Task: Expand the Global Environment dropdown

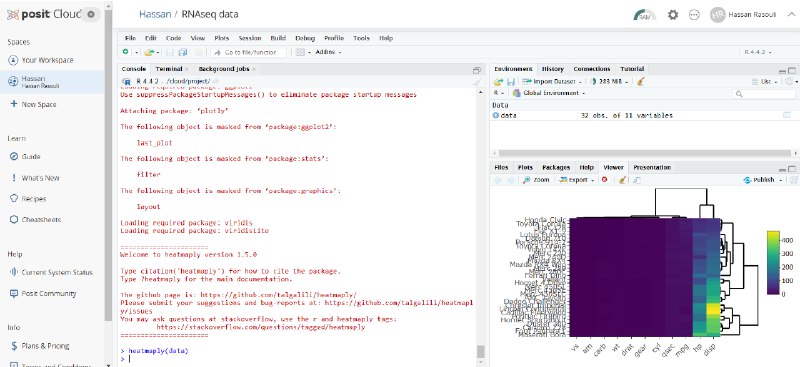Action: [x=549, y=93]
